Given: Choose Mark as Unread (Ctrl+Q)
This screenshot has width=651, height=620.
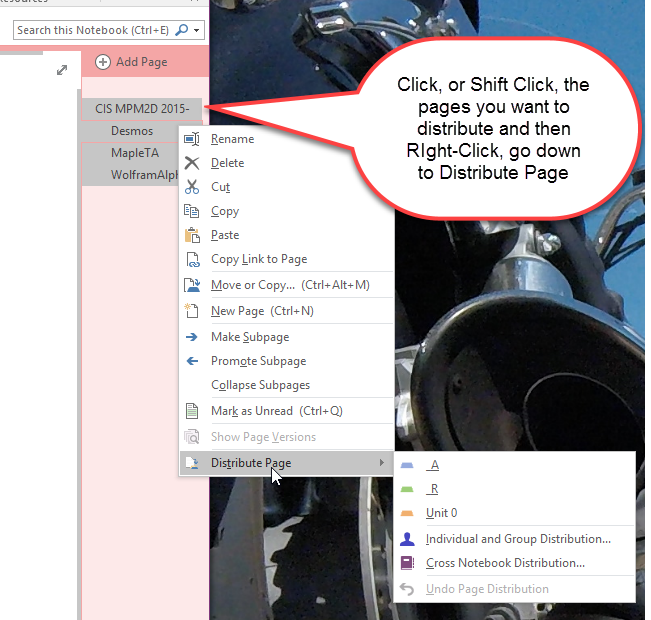Looking at the screenshot, I should 286,411.
